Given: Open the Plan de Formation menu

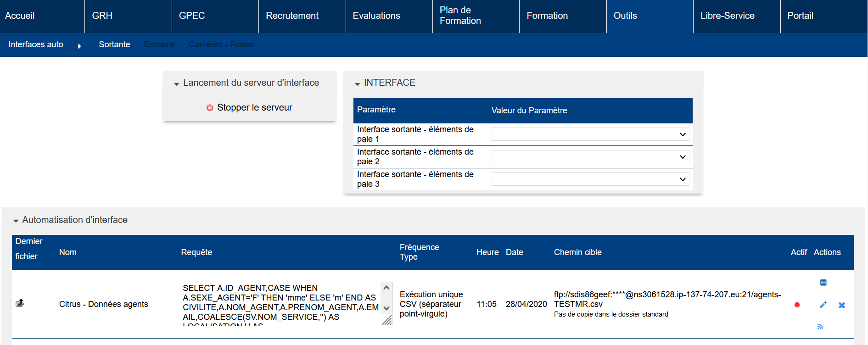Looking at the screenshot, I should (x=460, y=16).
